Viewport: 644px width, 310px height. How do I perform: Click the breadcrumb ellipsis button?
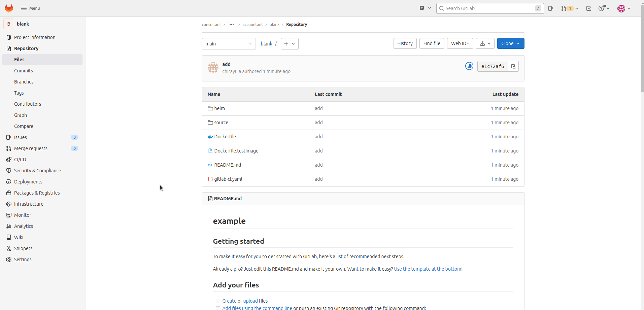[x=232, y=25]
